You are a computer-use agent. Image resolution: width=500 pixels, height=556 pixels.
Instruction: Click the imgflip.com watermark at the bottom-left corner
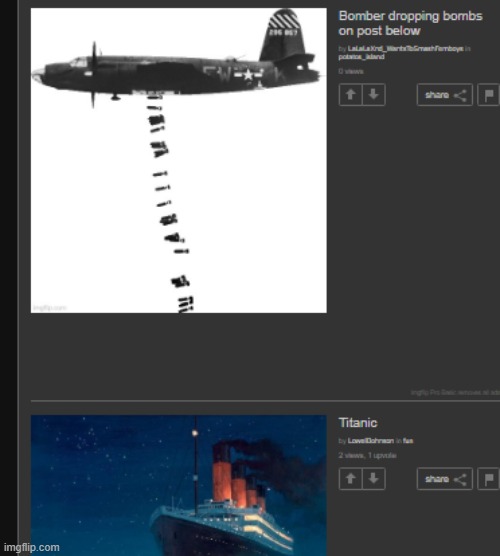tap(32, 547)
